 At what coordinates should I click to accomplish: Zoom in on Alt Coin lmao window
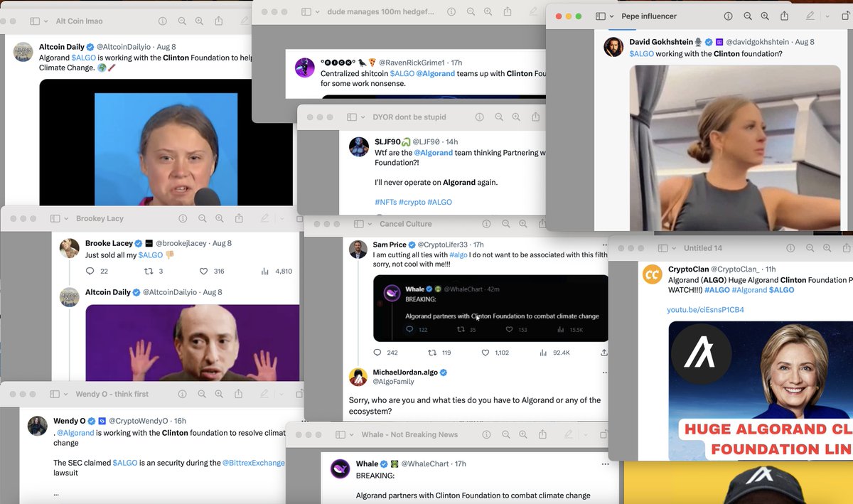tap(199, 21)
